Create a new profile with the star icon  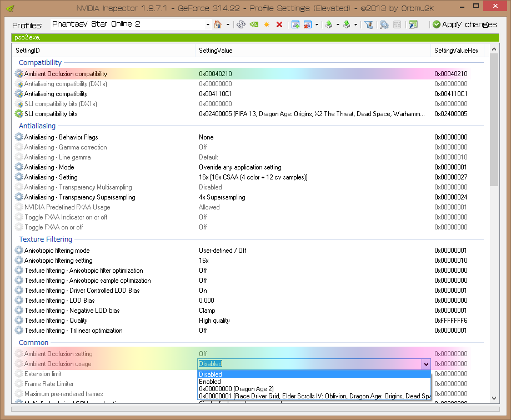pyautogui.click(x=267, y=24)
